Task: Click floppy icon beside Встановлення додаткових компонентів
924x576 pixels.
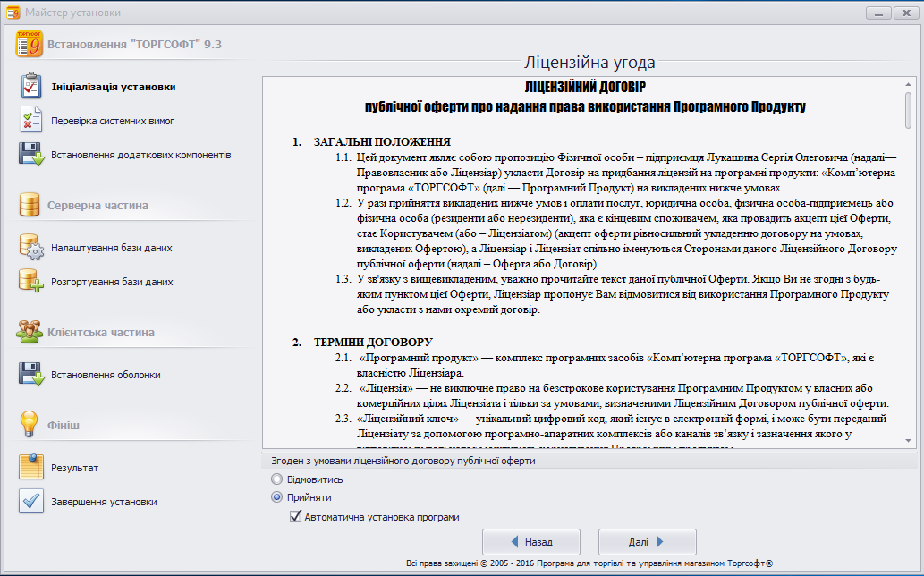Action: (x=30, y=154)
